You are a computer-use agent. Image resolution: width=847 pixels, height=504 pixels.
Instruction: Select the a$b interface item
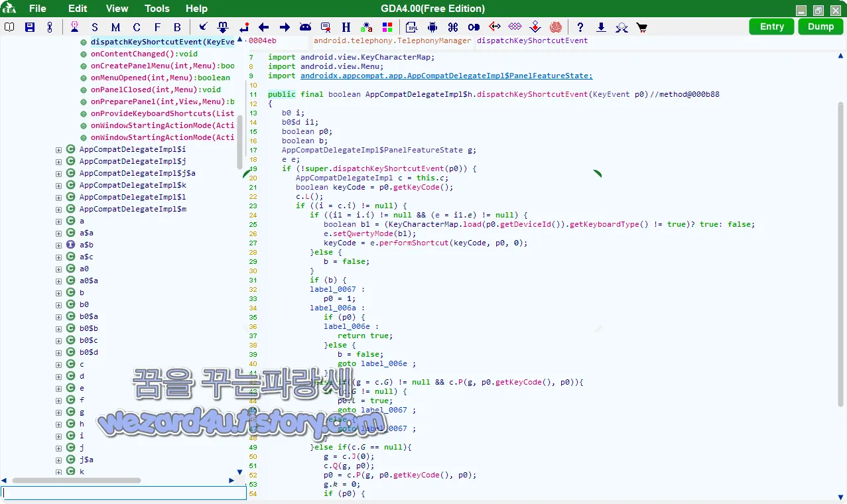click(x=86, y=245)
